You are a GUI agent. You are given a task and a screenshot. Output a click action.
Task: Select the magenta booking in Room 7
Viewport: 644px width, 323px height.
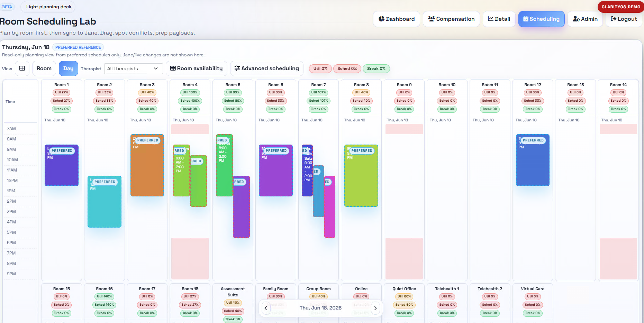[x=330, y=207]
